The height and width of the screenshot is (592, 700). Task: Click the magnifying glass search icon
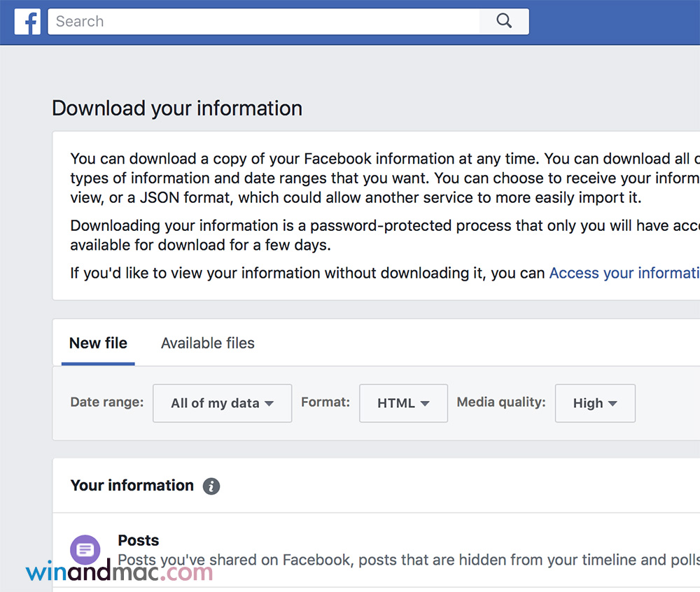click(504, 22)
